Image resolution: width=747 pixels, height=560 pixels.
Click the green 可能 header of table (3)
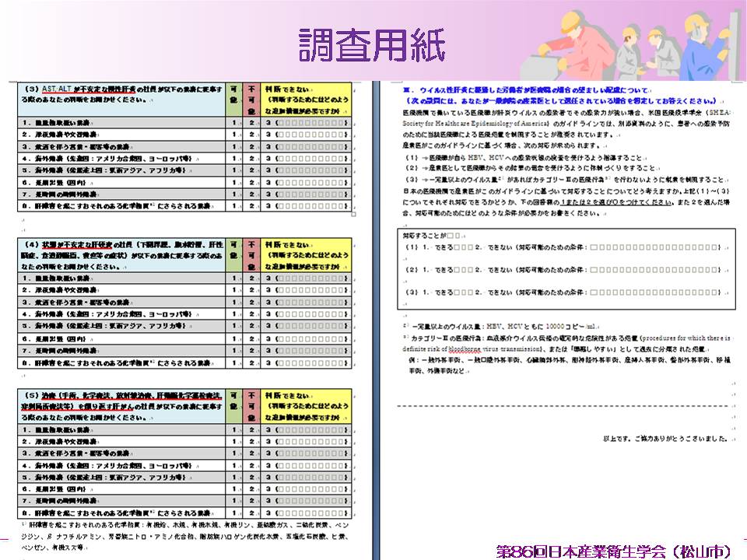pos(232,96)
